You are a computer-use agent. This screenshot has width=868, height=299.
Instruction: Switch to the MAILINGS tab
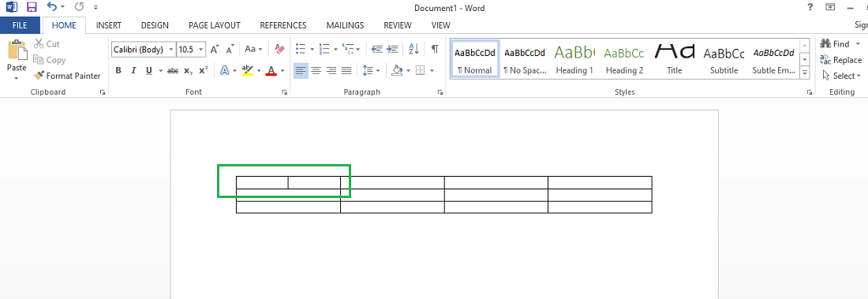coord(345,25)
